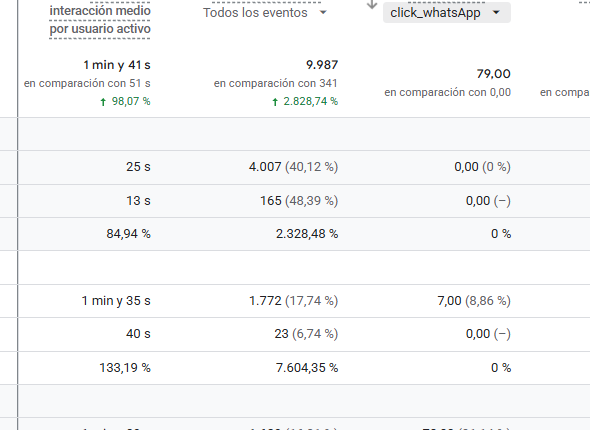Select the cell 0,00 (0 %)
The width and height of the screenshot is (590, 430).
click(482, 167)
